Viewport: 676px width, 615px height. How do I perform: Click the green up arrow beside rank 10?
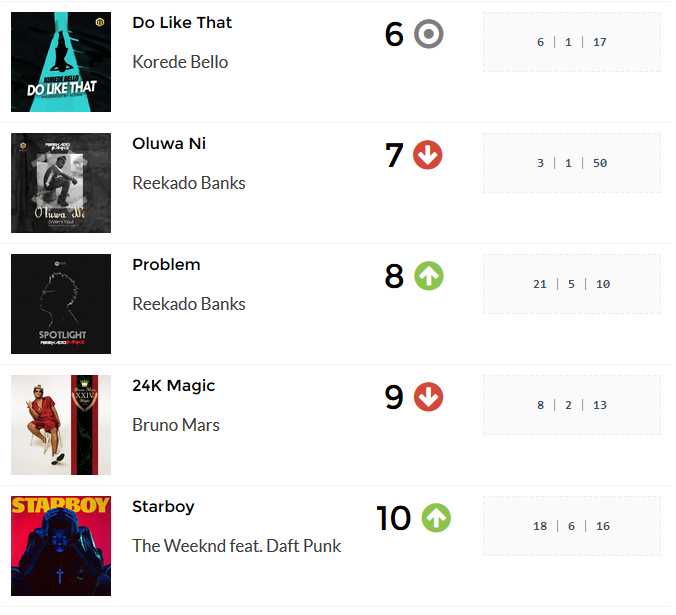click(x=436, y=518)
